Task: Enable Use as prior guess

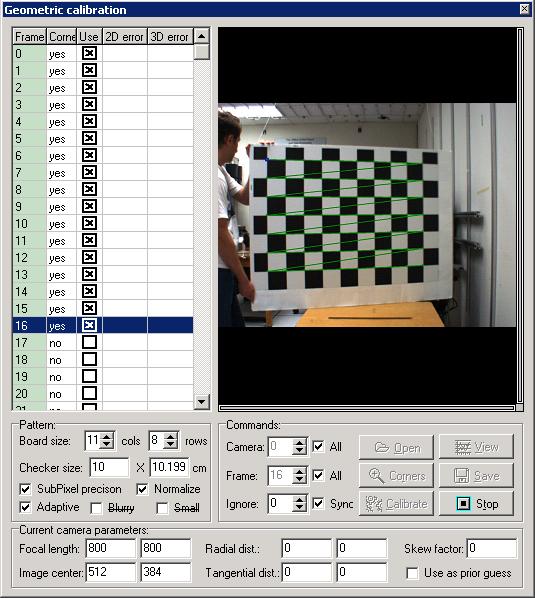Action: (x=412, y=573)
